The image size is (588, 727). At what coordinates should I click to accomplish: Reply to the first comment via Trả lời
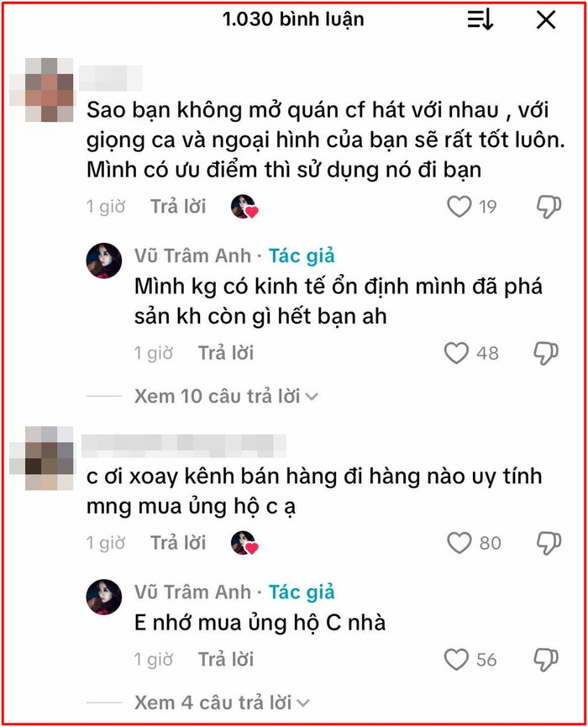tap(178, 206)
